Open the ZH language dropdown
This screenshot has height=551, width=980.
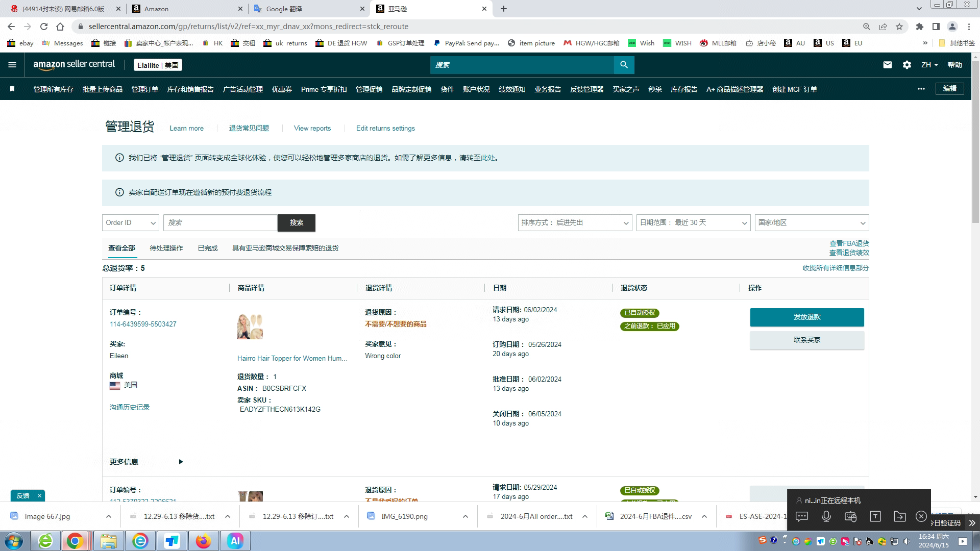[x=929, y=65]
